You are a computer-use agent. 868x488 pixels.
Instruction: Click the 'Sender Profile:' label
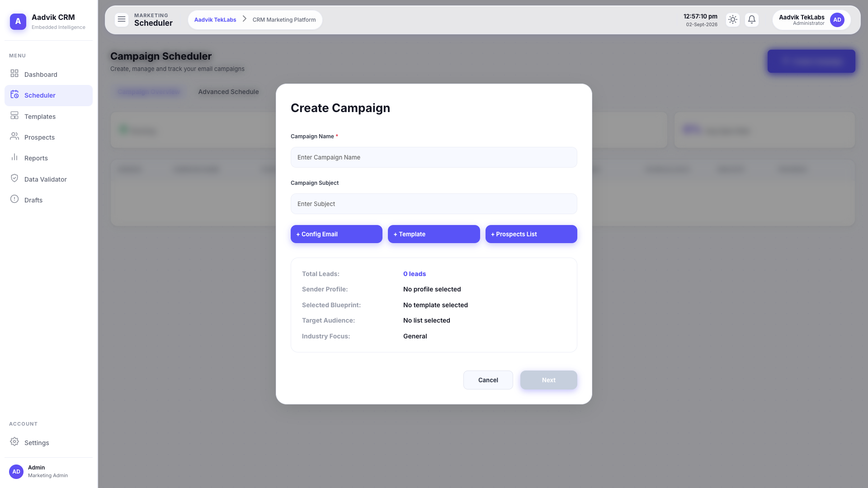coord(325,289)
